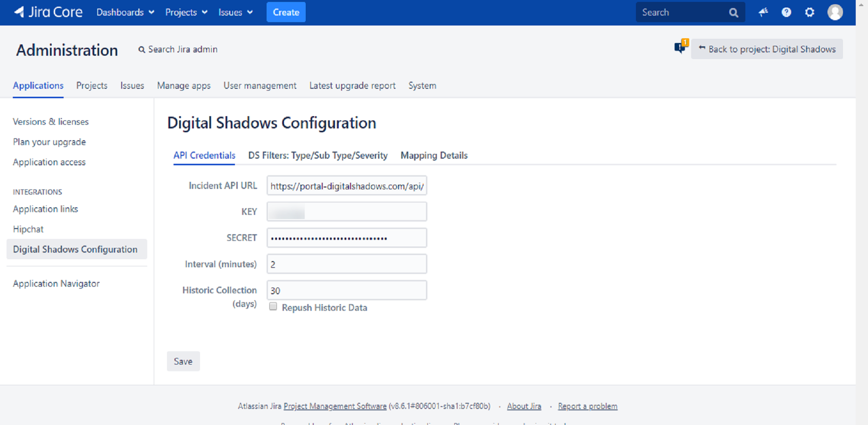Click the search magnifier icon in header
Viewport: 868px width, 425px height.
click(734, 13)
